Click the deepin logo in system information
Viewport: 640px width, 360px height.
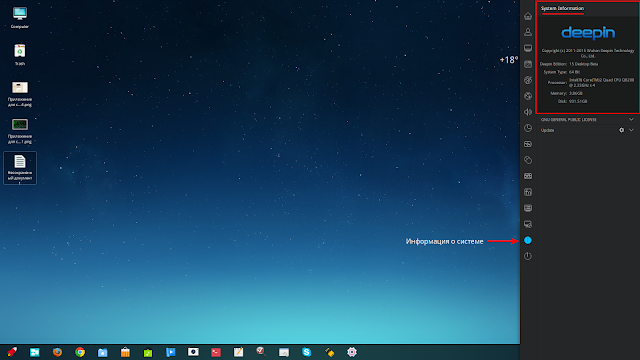tap(588, 33)
